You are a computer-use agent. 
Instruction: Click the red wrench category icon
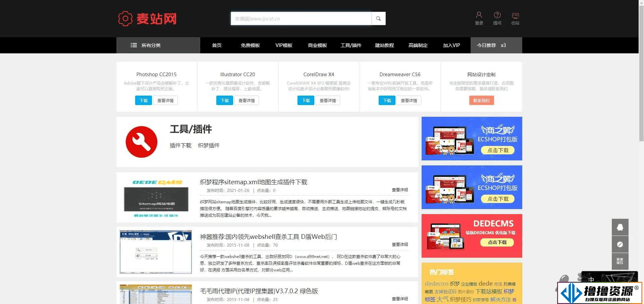point(142,142)
